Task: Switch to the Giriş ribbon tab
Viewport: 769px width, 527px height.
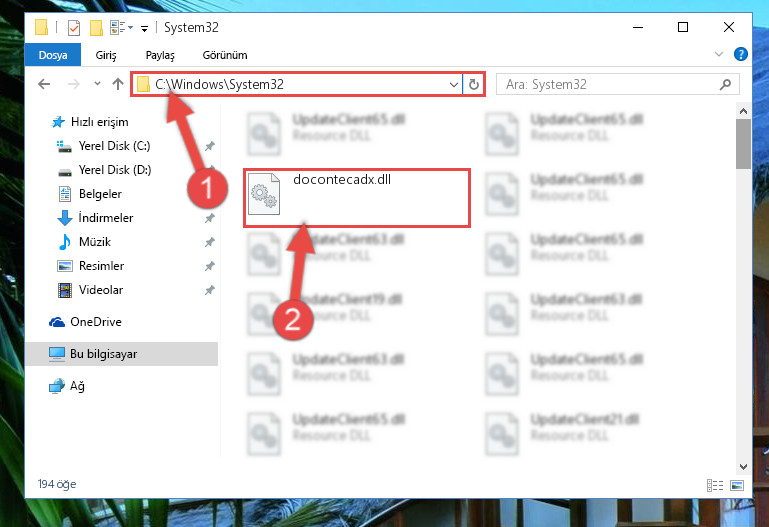Action: [x=106, y=55]
